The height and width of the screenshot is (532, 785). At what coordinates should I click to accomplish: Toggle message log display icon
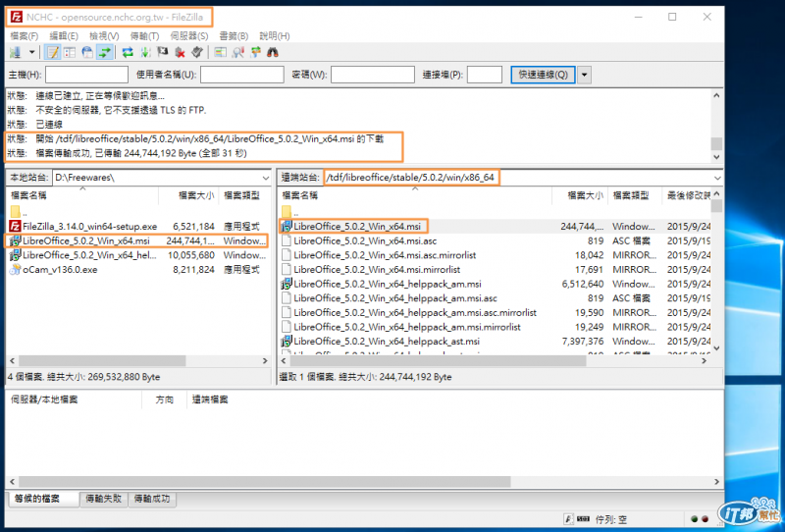pyautogui.click(x=53, y=53)
